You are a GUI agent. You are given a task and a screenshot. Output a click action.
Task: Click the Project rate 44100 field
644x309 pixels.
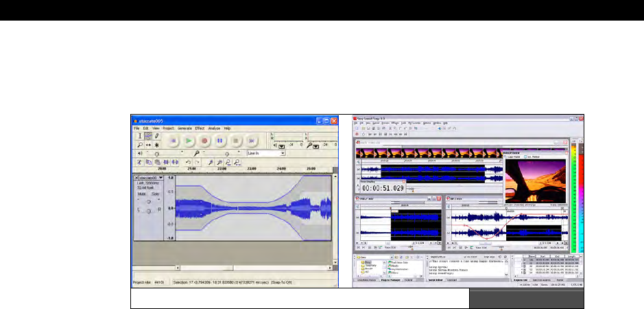[x=159, y=283]
